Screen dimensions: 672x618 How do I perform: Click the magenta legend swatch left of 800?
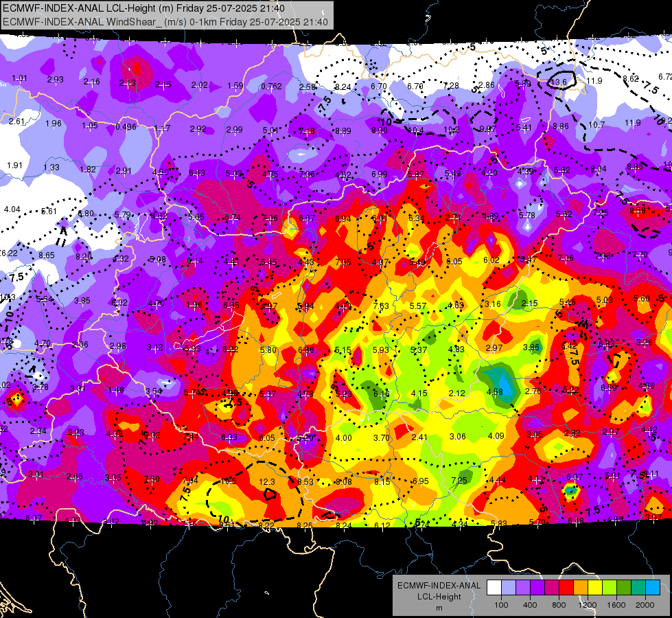point(552,588)
